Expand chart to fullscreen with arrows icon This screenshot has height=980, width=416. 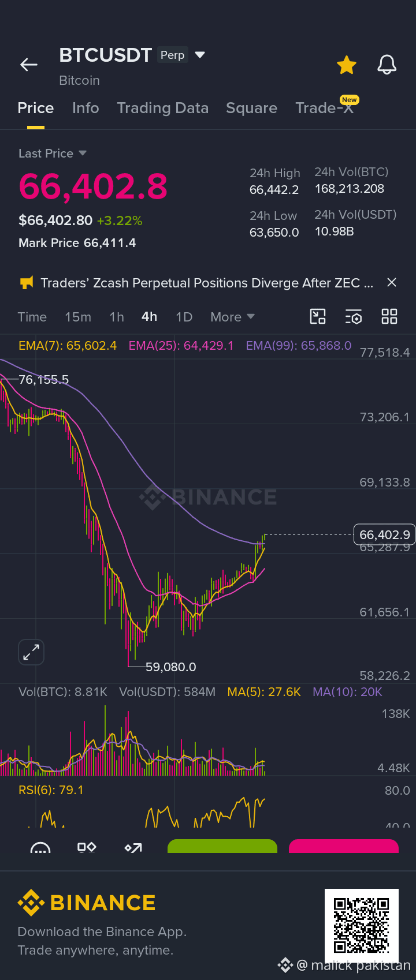click(x=31, y=652)
